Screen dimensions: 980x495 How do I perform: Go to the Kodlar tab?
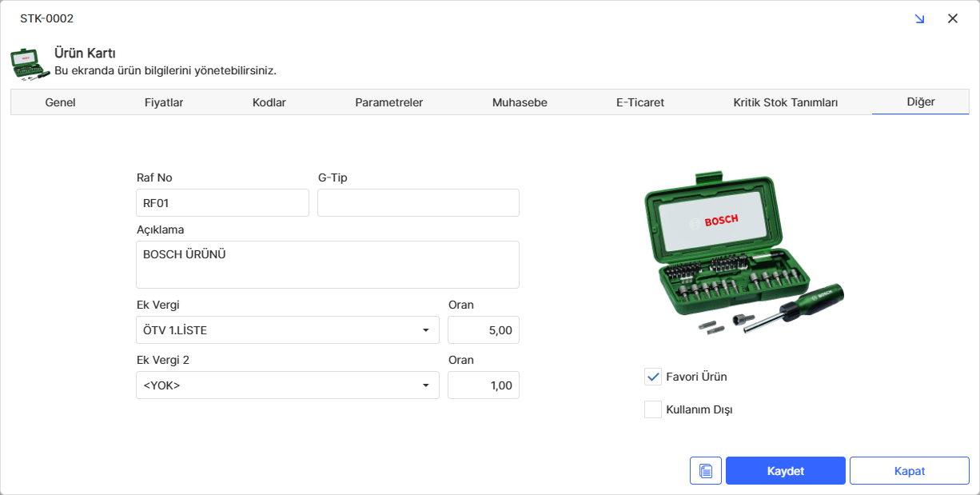[269, 102]
